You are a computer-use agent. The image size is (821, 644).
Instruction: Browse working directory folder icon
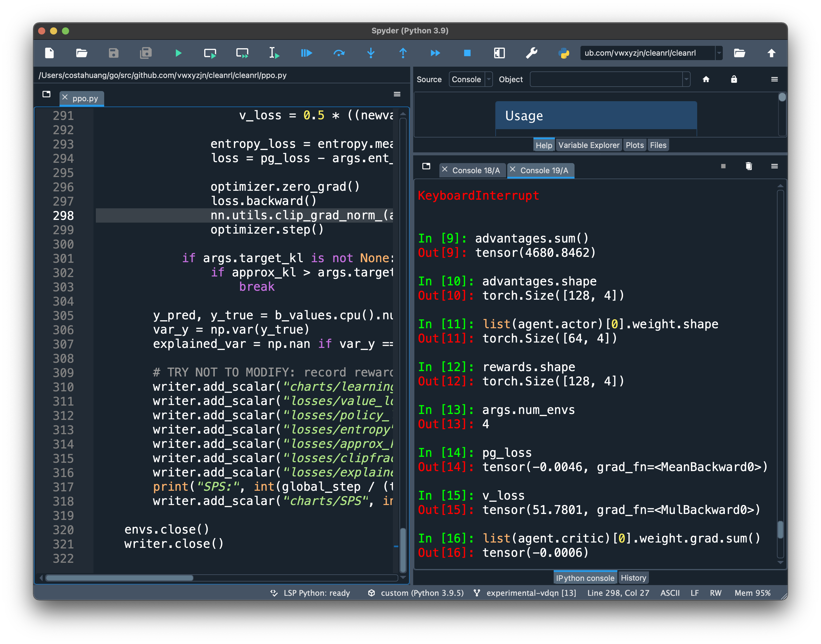(739, 53)
